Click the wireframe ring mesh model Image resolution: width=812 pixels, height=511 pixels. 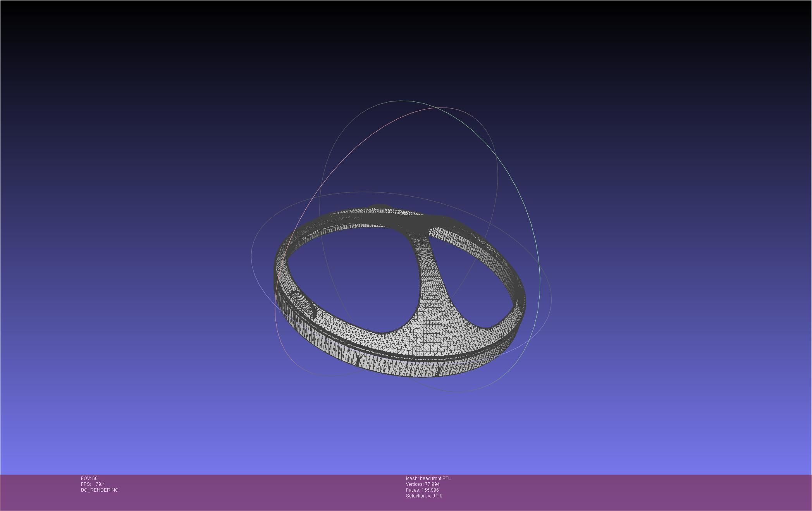(x=400, y=291)
